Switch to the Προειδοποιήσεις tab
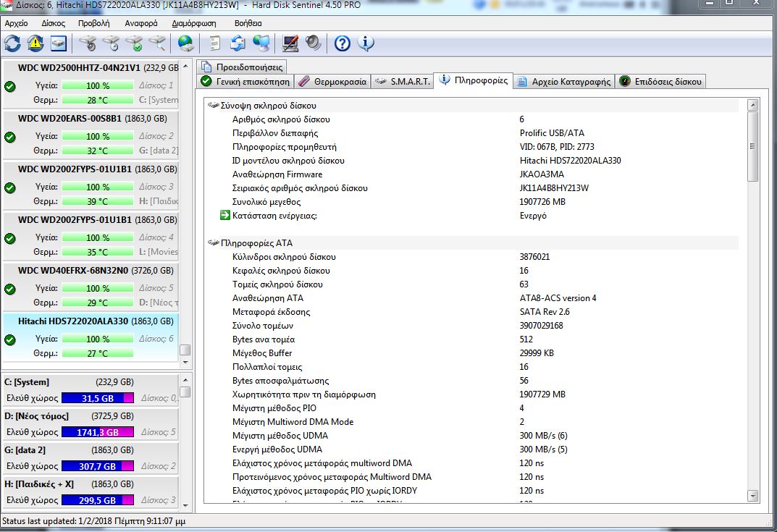 pyautogui.click(x=242, y=67)
